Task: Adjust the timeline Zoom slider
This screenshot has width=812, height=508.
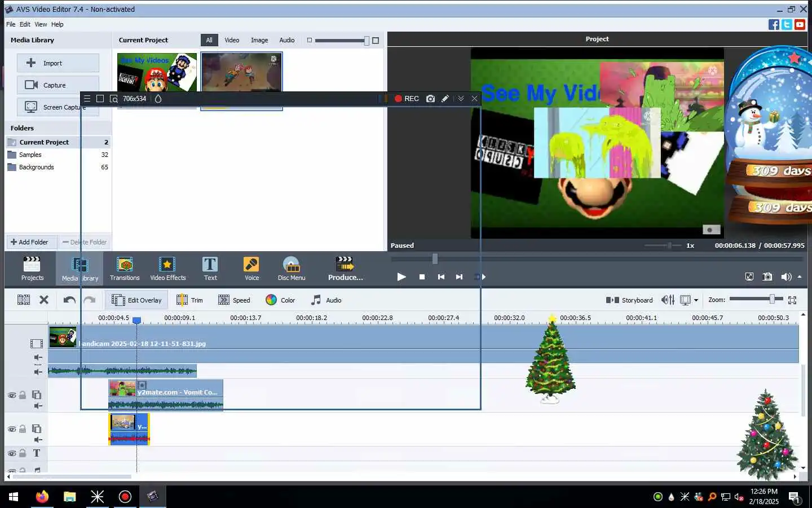Action: click(x=756, y=299)
